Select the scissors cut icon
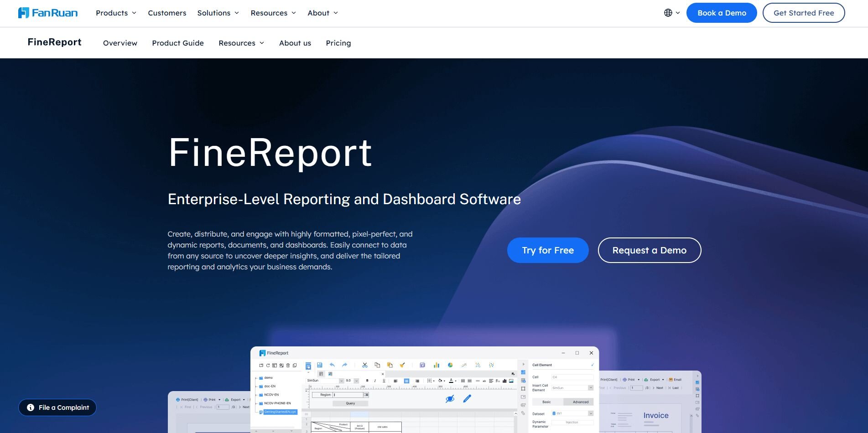 (365, 365)
